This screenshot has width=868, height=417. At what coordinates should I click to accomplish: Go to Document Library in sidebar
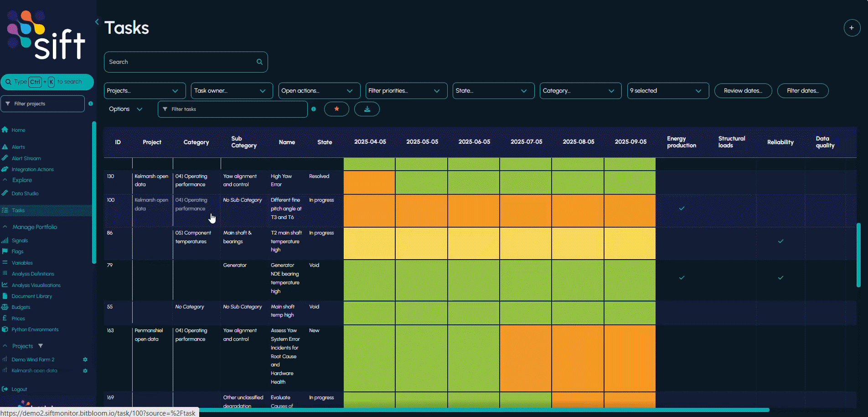pyautogui.click(x=32, y=296)
